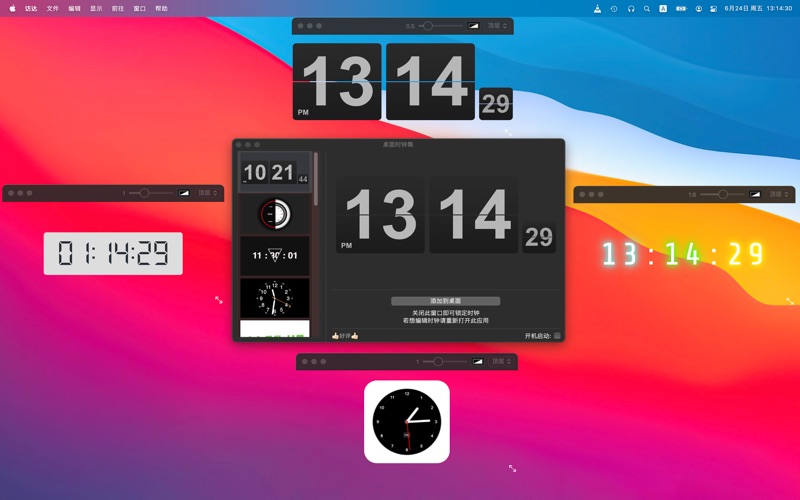Click the opacity icon above the LCD clock

pos(184,193)
